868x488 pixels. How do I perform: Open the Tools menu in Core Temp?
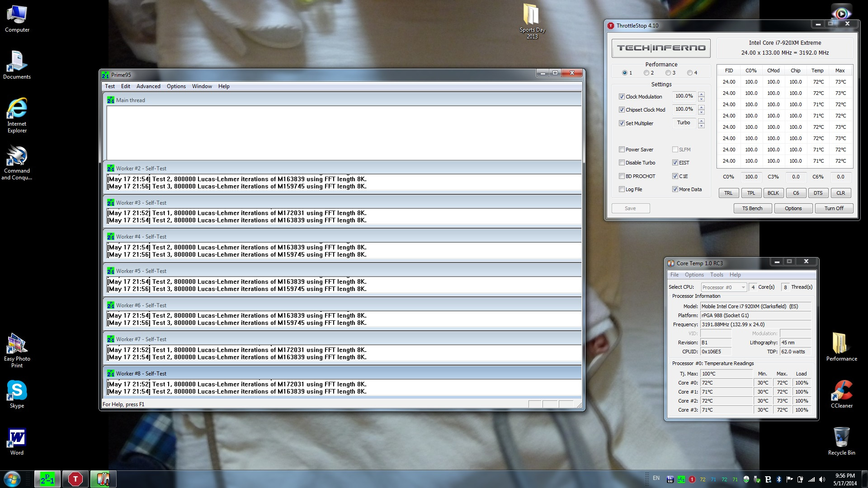point(717,275)
